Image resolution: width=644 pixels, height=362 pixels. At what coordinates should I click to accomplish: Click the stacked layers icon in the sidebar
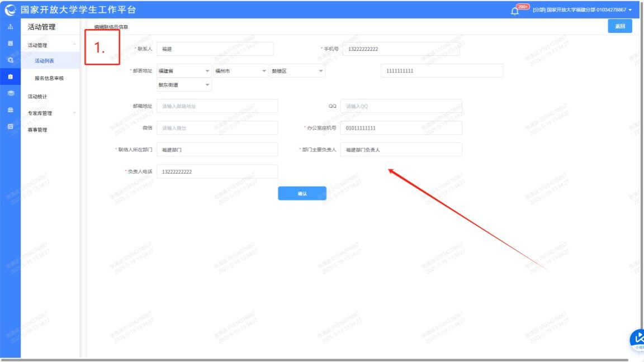(10, 93)
